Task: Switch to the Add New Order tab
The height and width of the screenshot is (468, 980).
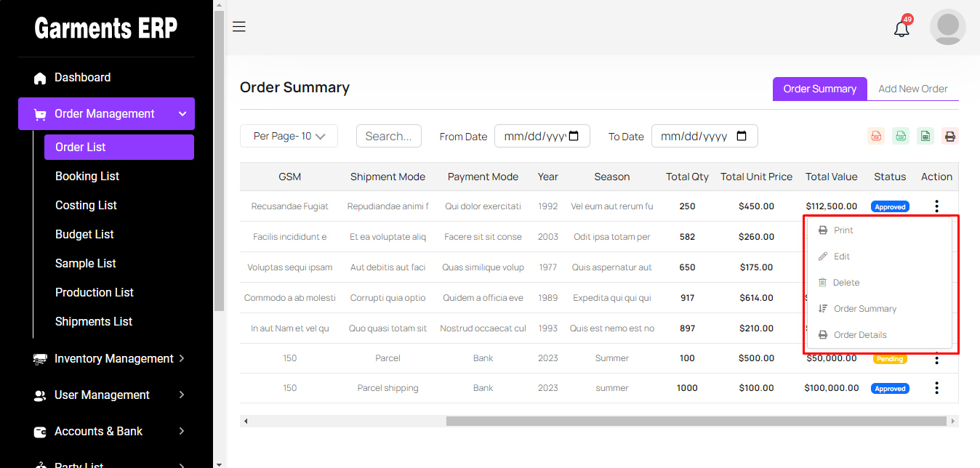Action: (x=912, y=89)
